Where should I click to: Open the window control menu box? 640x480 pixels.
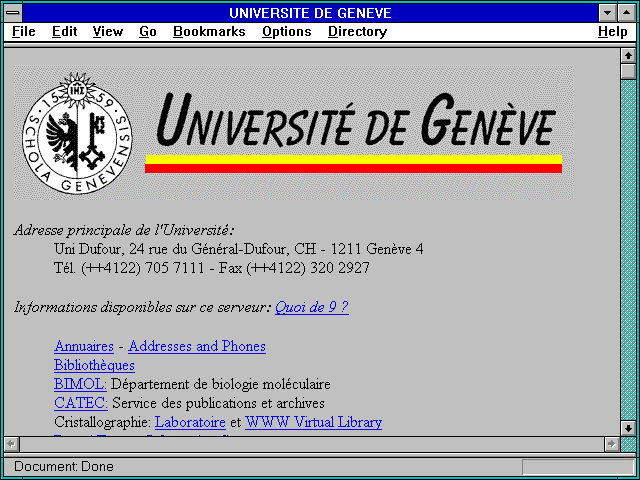[x=13, y=13]
